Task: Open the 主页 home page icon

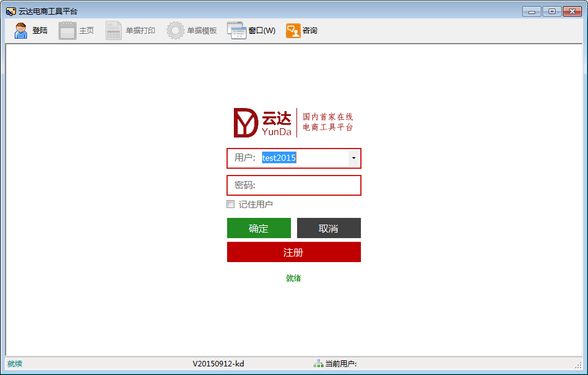Action: click(68, 31)
